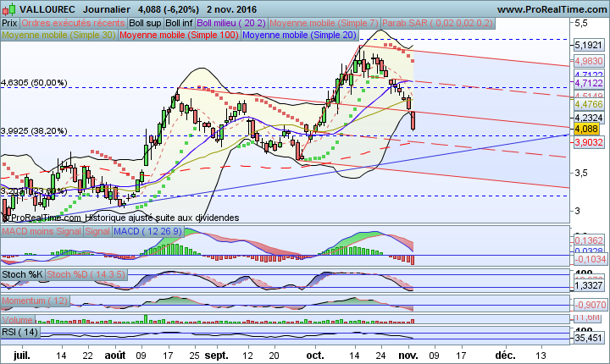Click the août date axis label
The image size is (610, 364).
pos(115,355)
